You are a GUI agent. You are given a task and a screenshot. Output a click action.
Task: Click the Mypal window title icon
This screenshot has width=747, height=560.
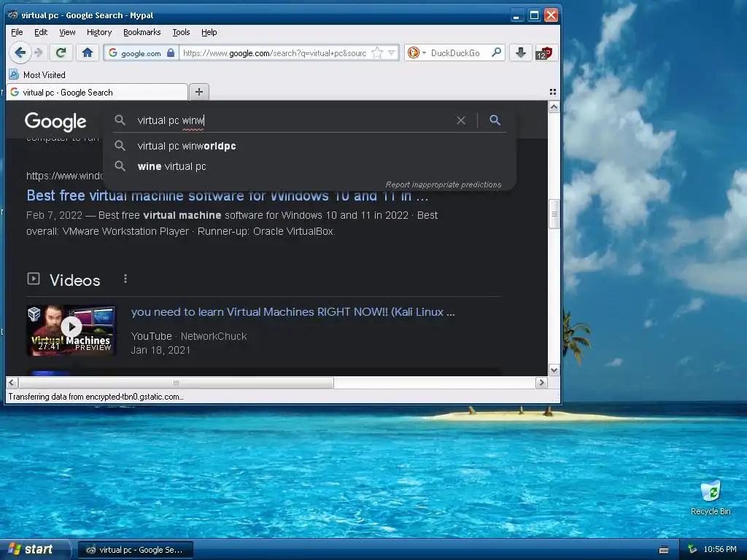pyautogui.click(x=13, y=15)
